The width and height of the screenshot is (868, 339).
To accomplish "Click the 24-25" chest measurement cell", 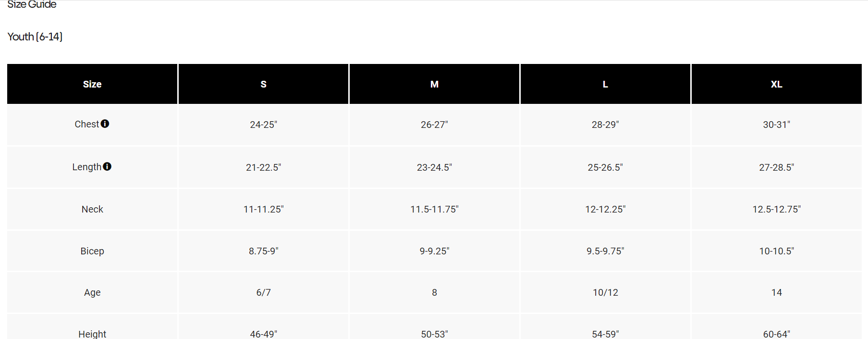I will (x=263, y=125).
